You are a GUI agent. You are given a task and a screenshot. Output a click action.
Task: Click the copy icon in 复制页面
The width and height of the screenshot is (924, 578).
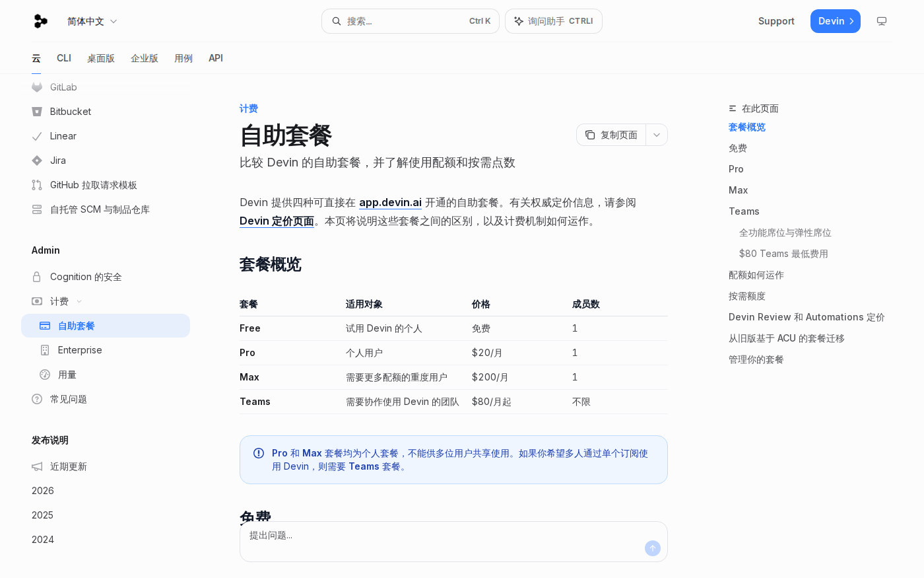pos(590,135)
